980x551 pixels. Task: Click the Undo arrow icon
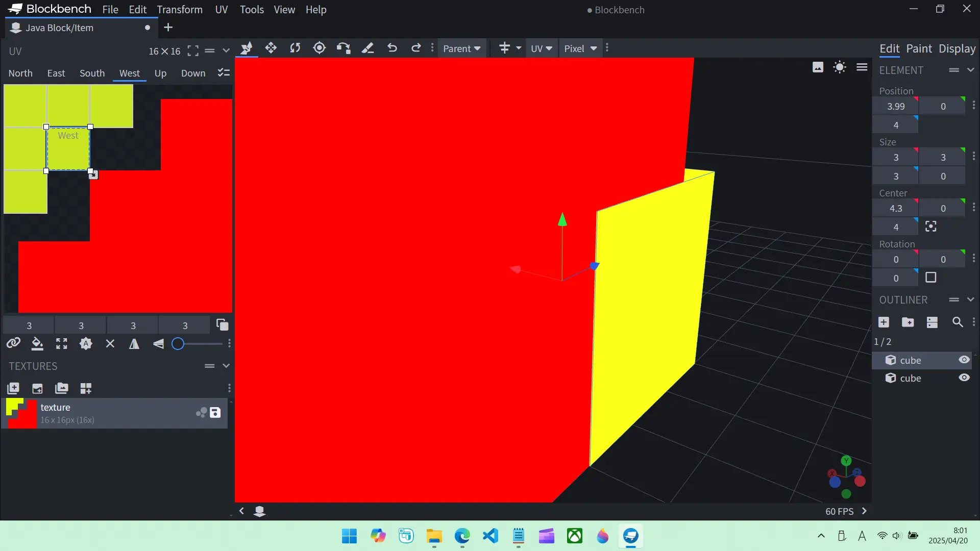pyautogui.click(x=392, y=48)
